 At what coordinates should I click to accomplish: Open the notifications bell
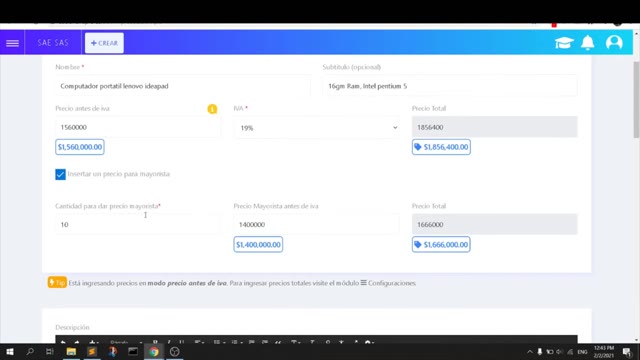[588, 42]
